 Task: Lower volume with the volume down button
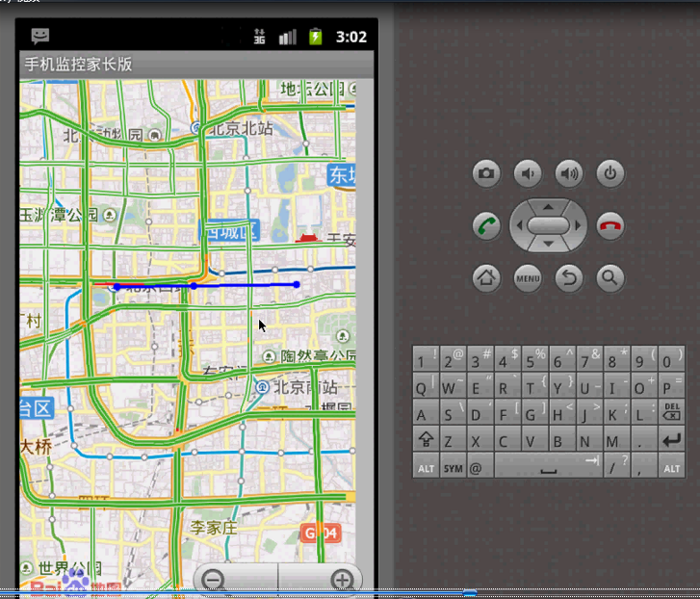528,173
